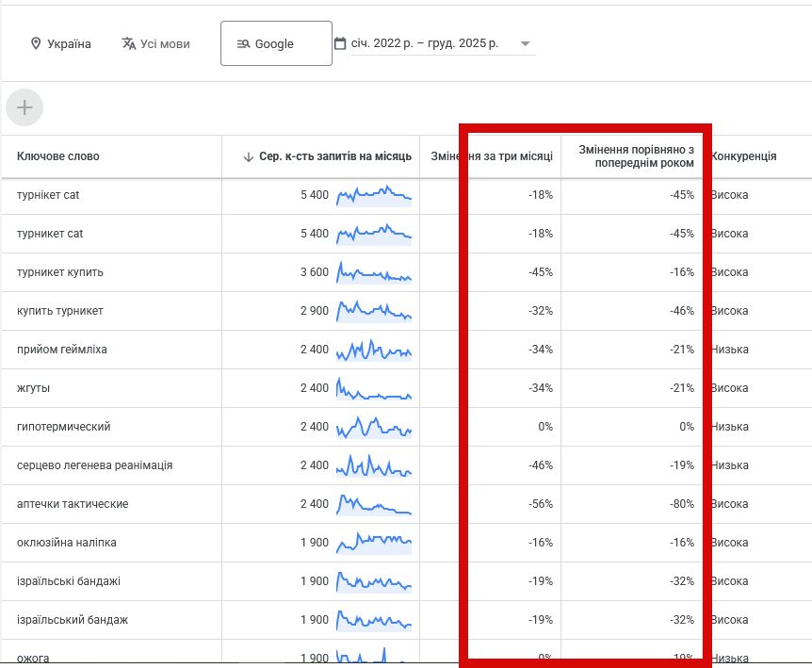
Task: Click the translate languages icon
Action: pyautogui.click(x=129, y=44)
